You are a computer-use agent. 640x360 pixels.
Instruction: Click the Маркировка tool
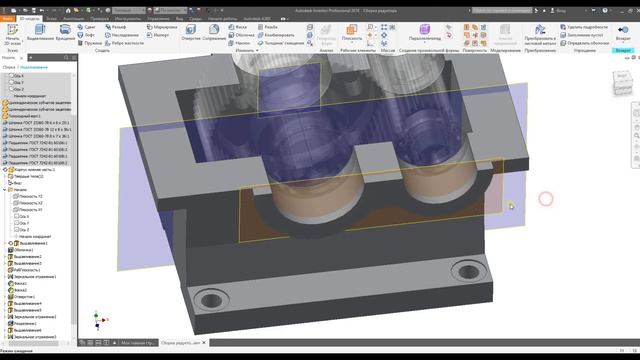click(x=162, y=27)
